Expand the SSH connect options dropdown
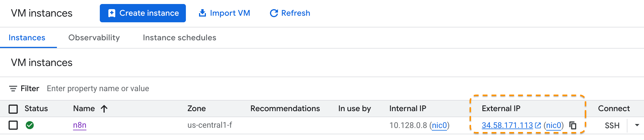Image resolution: width=644 pixels, height=140 pixels. 637,125
